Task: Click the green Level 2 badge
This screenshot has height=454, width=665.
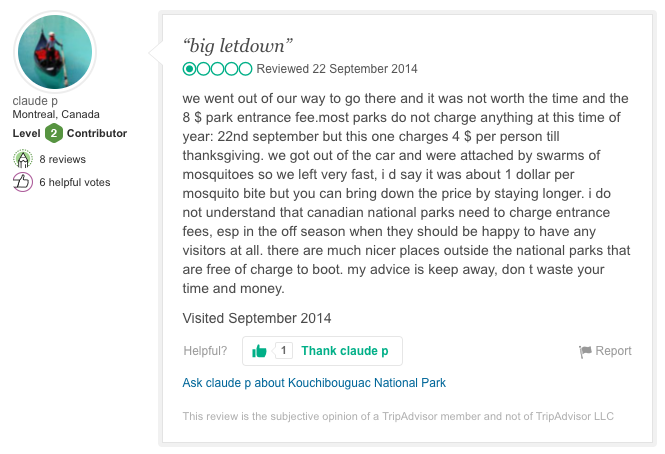Action: pyautogui.click(x=54, y=133)
